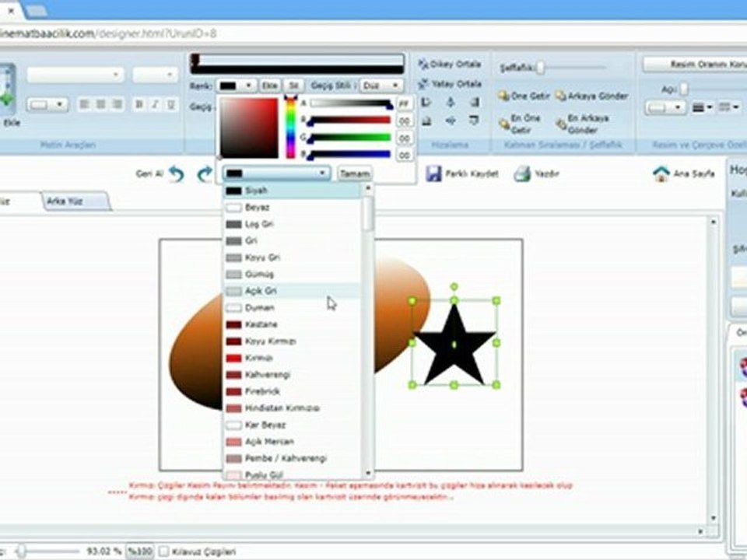
Task: Click the alpha hex value field
Action: 405,103
